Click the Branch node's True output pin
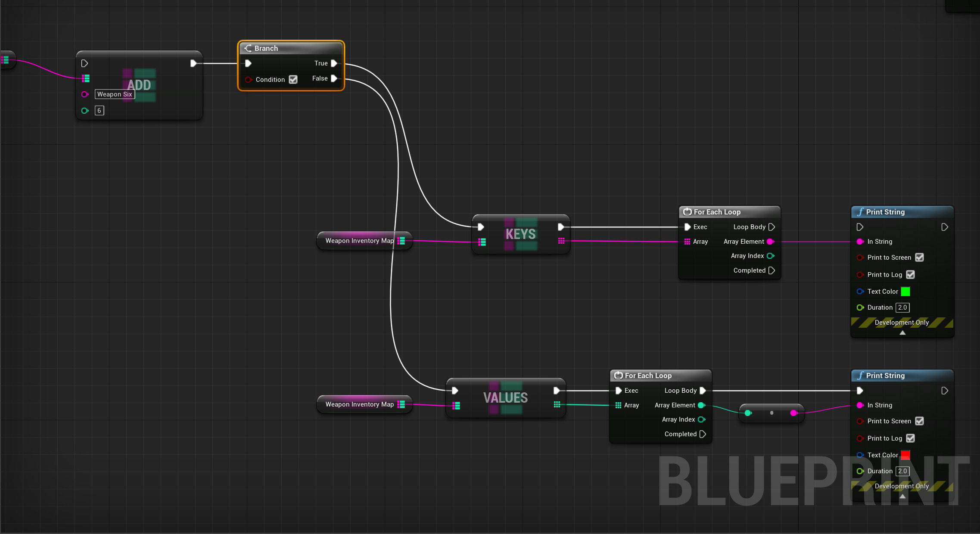This screenshot has width=980, height=534. click(334, 63)
